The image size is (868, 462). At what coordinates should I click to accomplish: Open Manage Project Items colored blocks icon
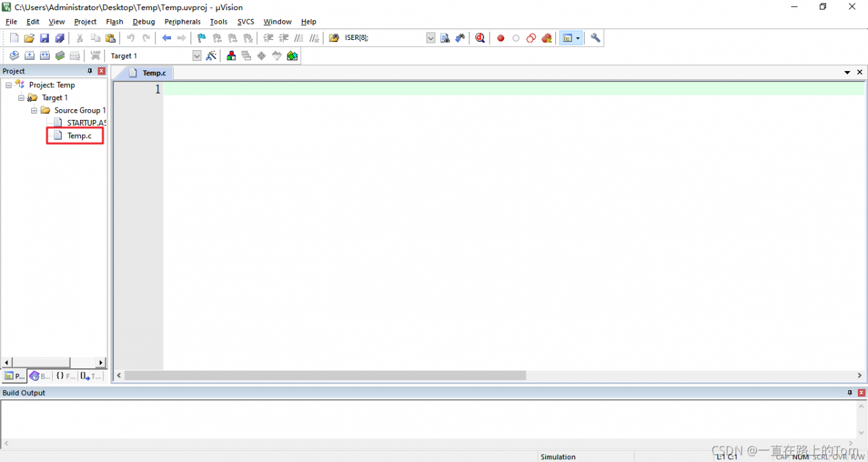[231, 56]
